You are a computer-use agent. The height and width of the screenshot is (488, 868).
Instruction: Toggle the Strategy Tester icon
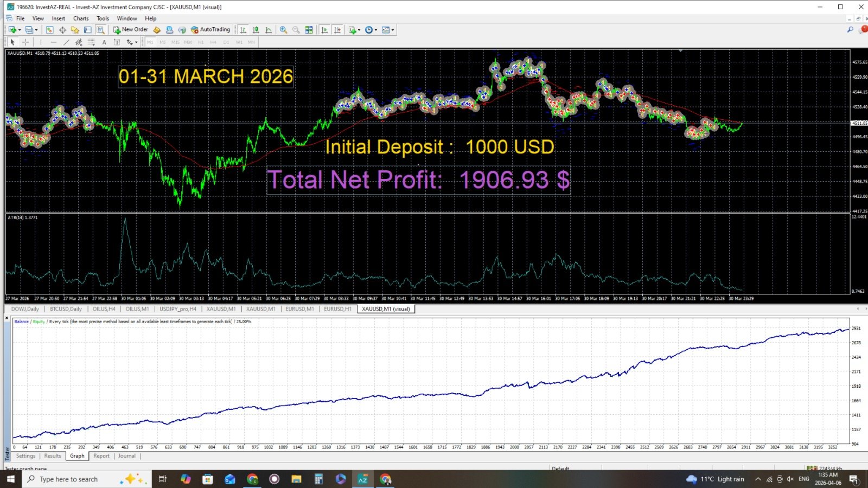100,30
